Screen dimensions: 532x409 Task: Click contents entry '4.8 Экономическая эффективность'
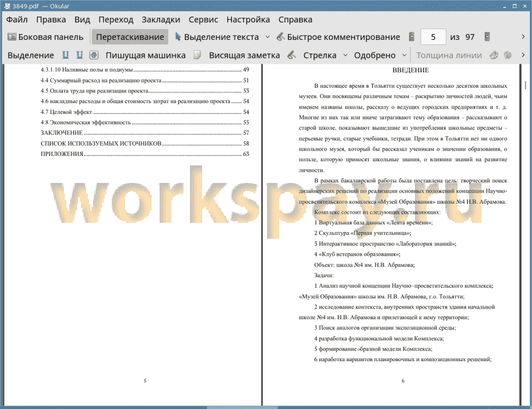point(145,122)
